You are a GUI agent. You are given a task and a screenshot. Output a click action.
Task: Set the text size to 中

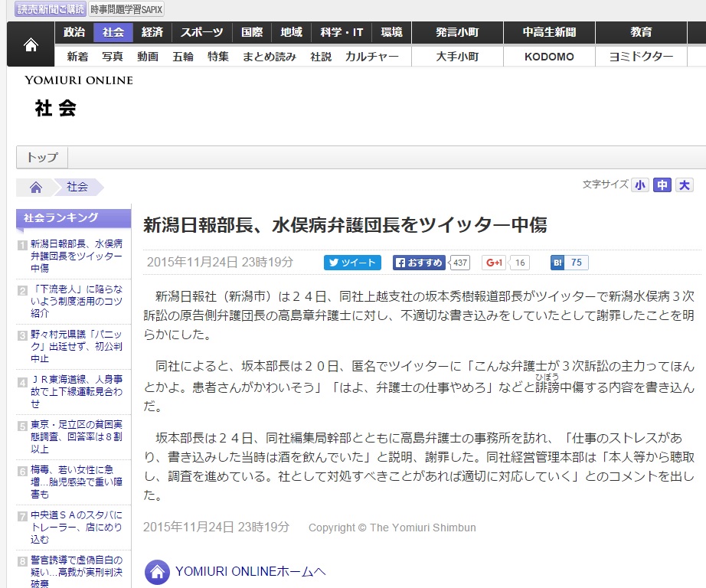[662, 185]
